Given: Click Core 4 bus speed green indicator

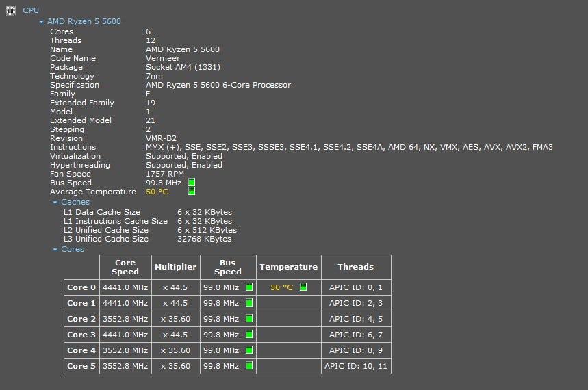Looking at the screenshot, I should click(249, 350).
